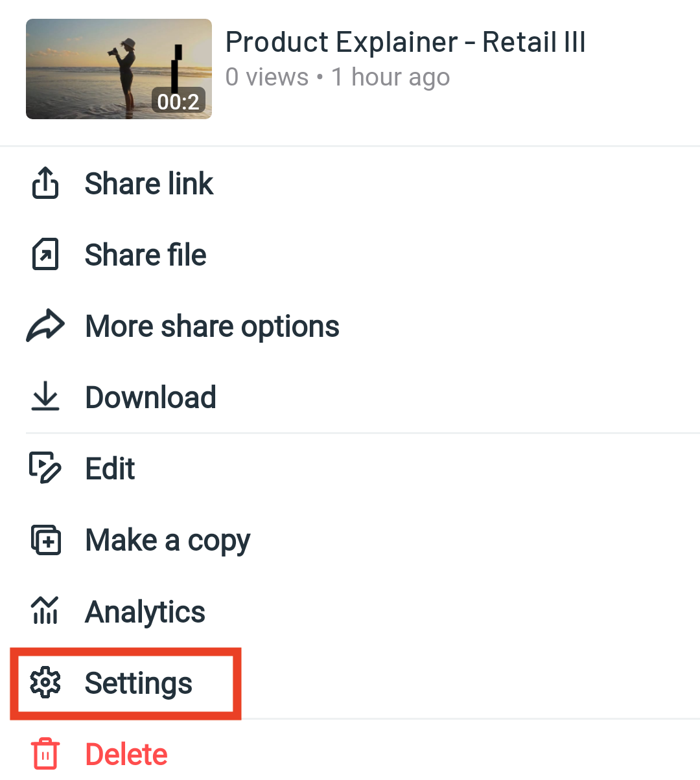Tap the make a copy duplicate icon
This screenshot has width=700, height=780.
(x=45, y=540)
